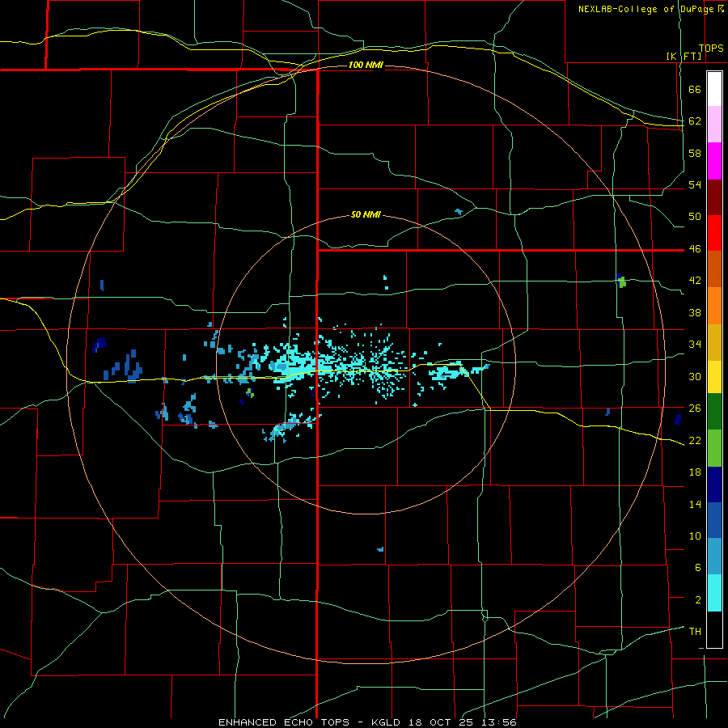This screenshot has height=728, width=728.
Task: Click the medium blue legend swatch
Action: click(714, 520)
